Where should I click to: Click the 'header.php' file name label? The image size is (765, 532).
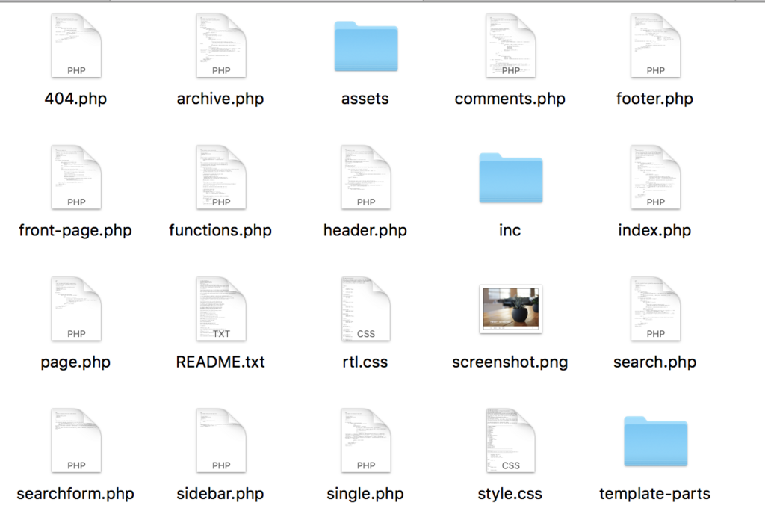pos(365,231)
